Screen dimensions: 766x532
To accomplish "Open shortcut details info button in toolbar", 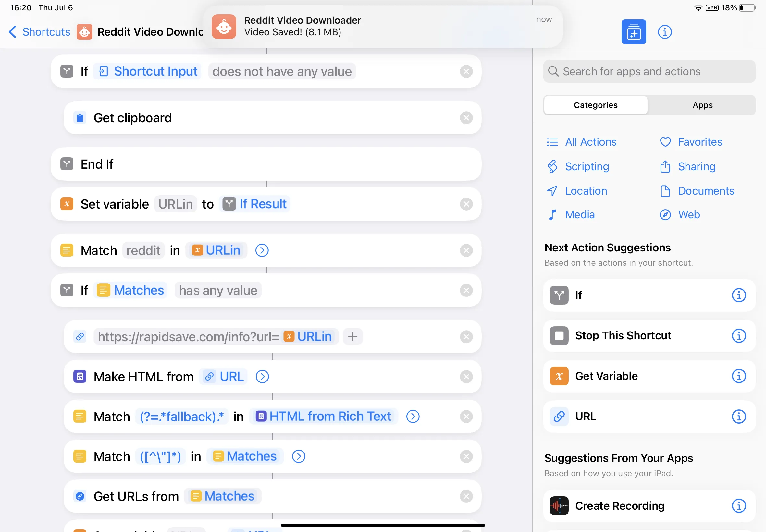I will click(x=665, y=32).
